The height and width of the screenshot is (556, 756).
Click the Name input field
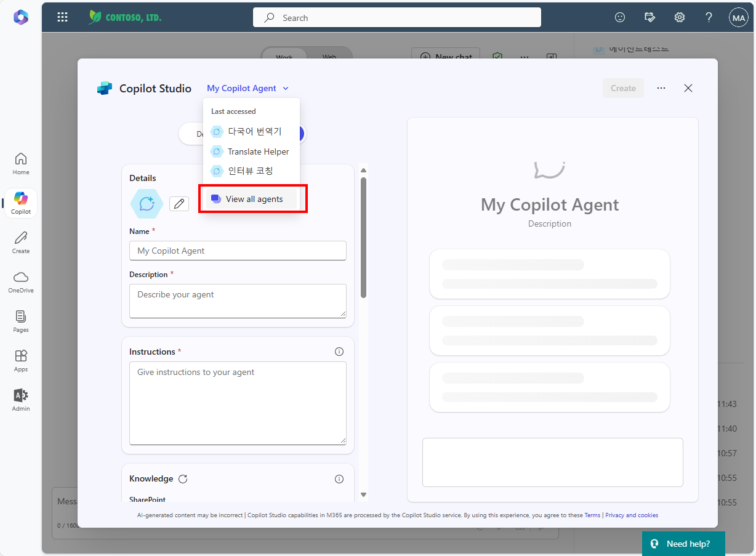click(238, 251)
